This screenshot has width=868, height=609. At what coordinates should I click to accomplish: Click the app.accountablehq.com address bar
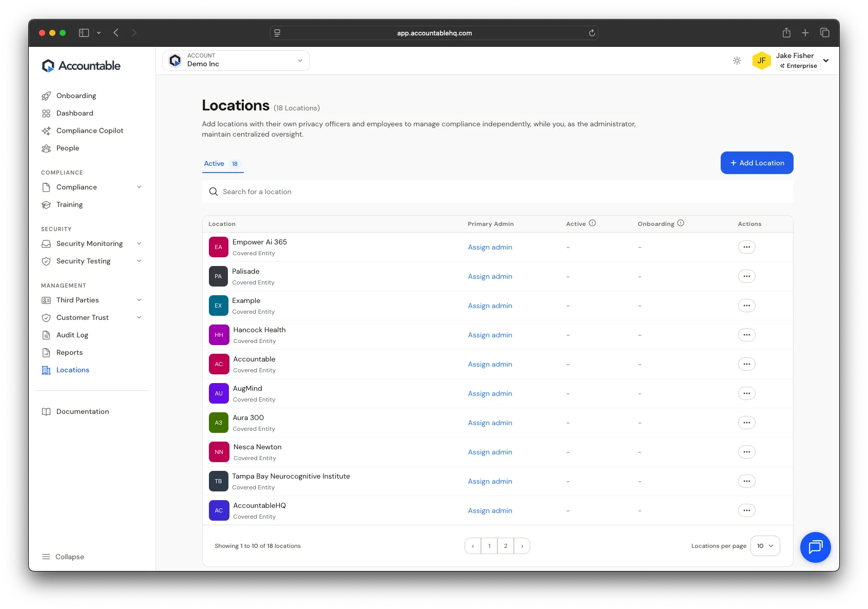[x=434, y=33]
